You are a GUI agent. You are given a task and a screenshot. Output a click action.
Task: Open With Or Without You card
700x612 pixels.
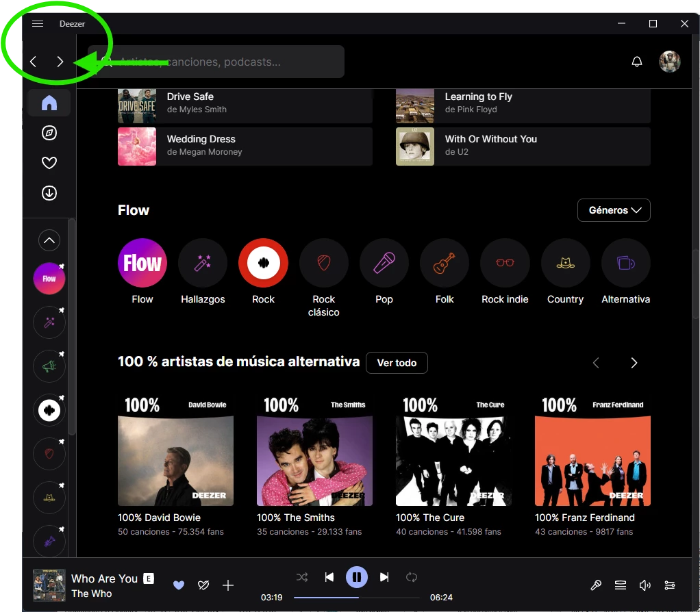point(523,146)
